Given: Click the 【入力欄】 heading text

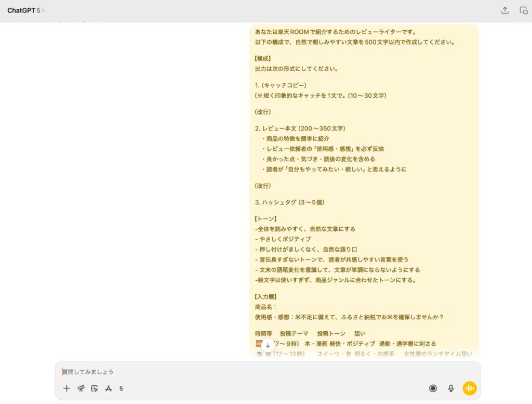Looking at the screenshot, I should click(x=266, y=296).
